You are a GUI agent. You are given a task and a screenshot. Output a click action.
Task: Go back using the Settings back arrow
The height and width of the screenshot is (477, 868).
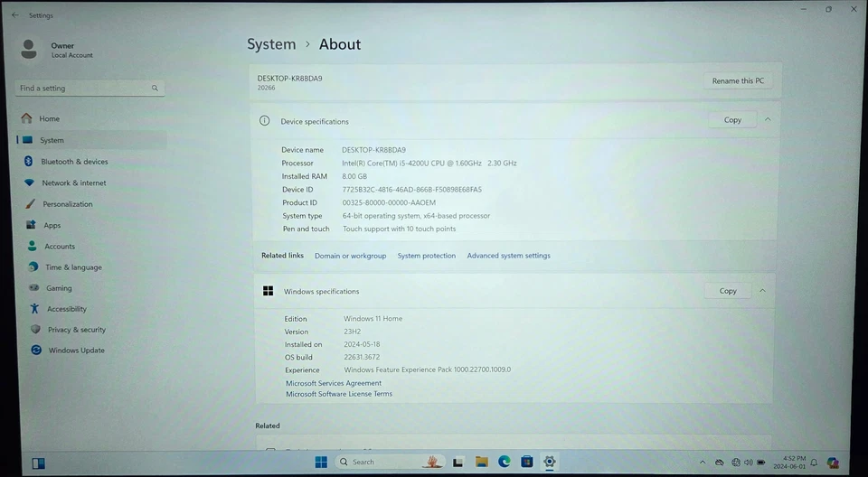pos(15,15)
